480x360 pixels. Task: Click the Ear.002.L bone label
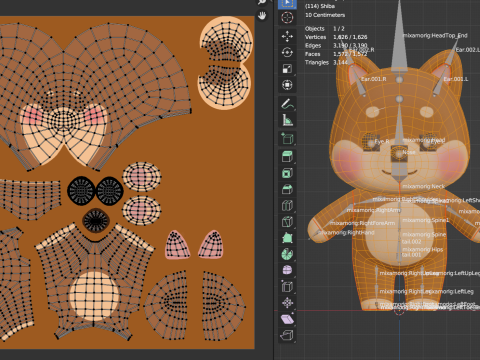tap(468, 50)
